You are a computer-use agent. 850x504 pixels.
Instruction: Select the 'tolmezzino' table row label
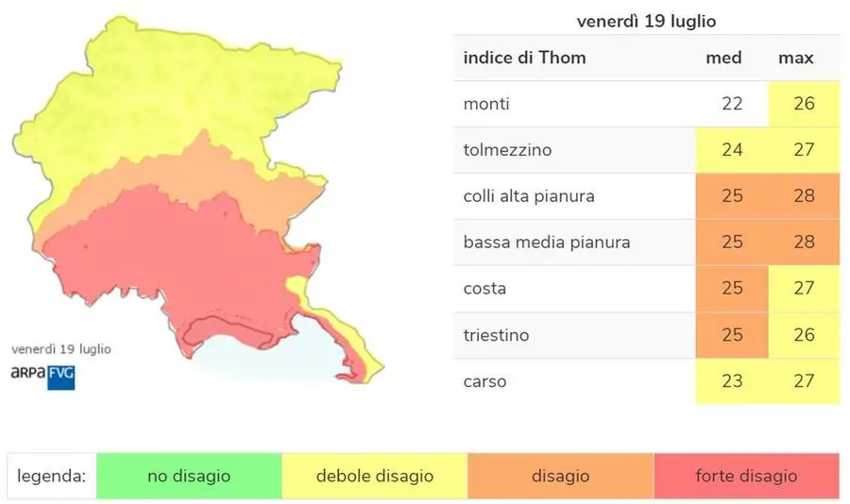click(x=507, y=149)
